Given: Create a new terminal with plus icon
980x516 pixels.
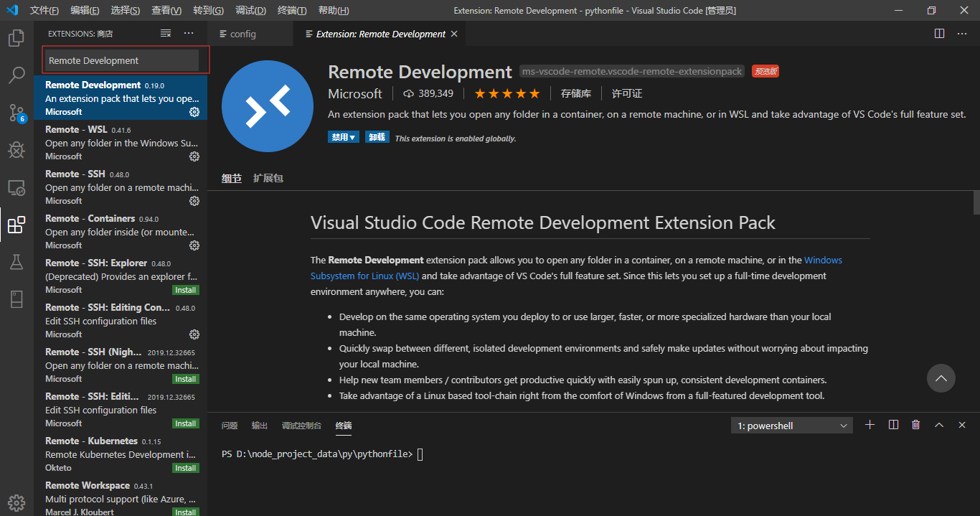Looking at the screenshot, I should pyautogui.click(x=870, y=425).
